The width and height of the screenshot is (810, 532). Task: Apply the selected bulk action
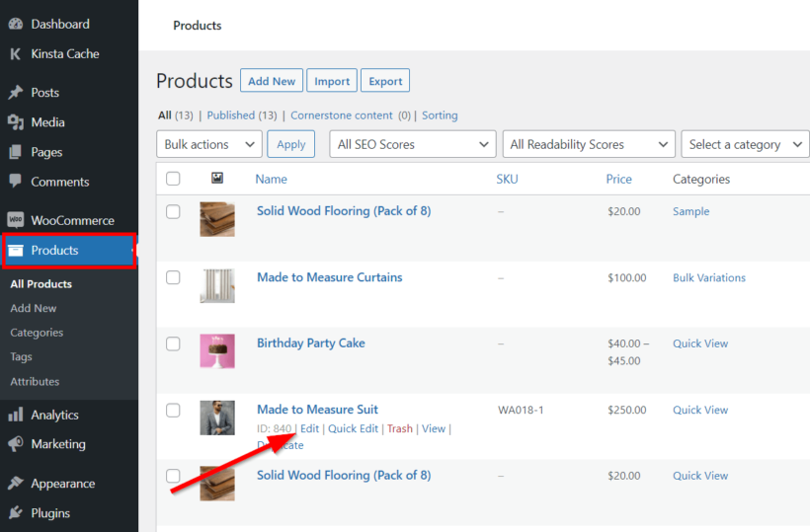[x=290, y=144]
